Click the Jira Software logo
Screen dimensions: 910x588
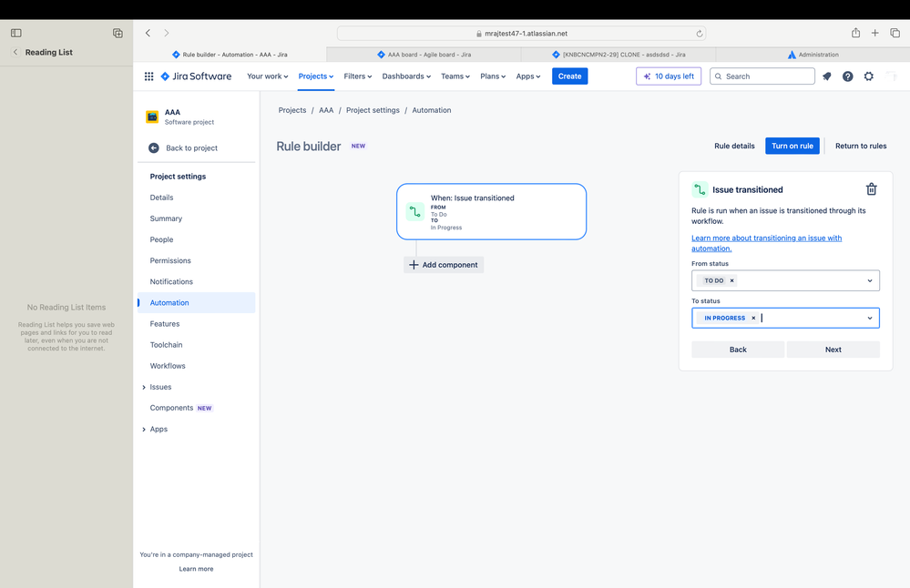tap(196, 76)
